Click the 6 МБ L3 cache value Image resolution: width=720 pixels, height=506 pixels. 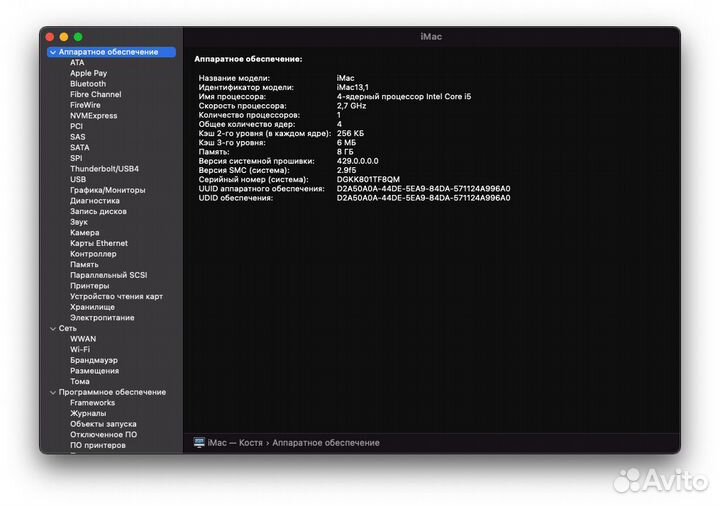pyautogui.click(x=346, y=142)
